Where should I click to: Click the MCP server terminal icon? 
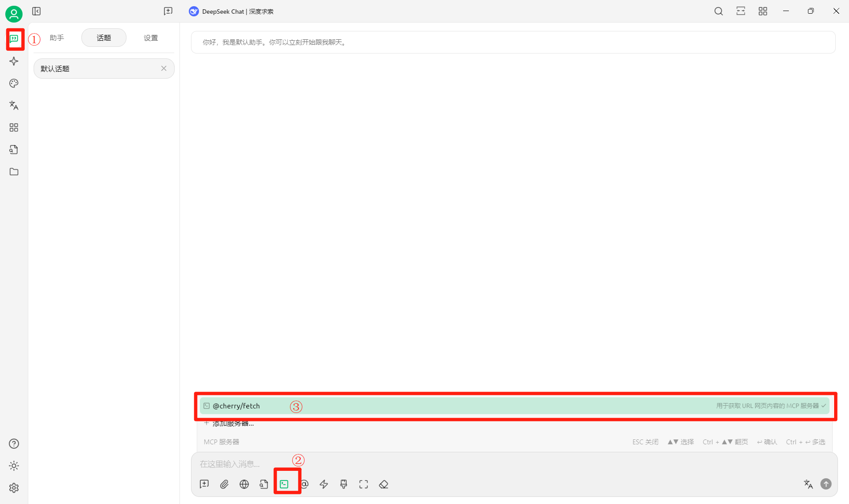coord(284,484)
